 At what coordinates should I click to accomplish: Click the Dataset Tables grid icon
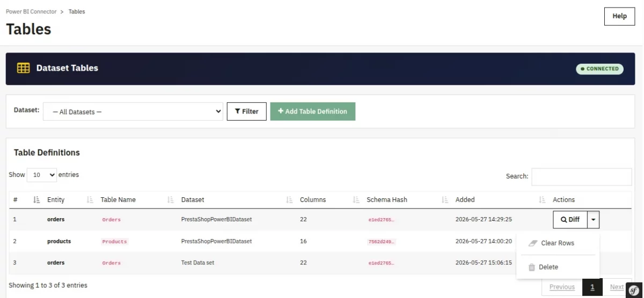(x=23, y=69)
